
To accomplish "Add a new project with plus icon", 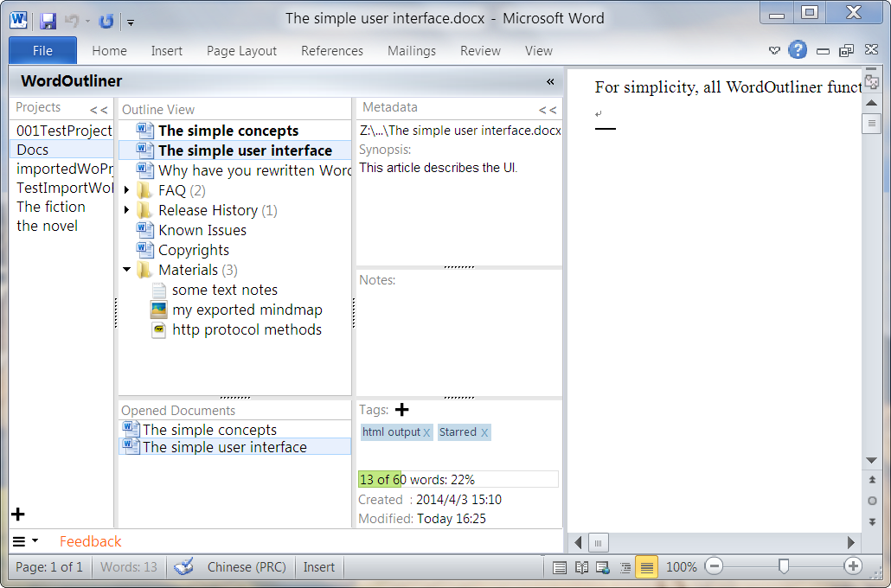I will pos(18,514).
